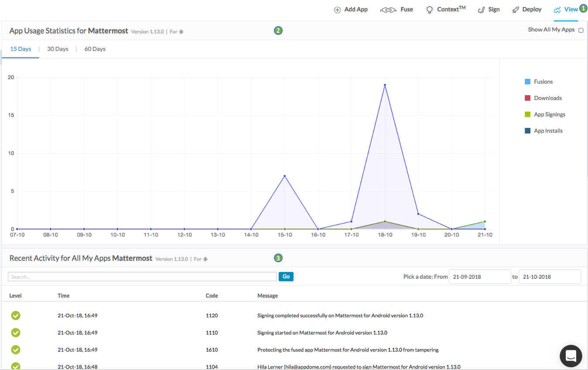This screenshot has height=370, width=588.
Task: Click the 19-10 data point at 2
Action: [418, 214]
